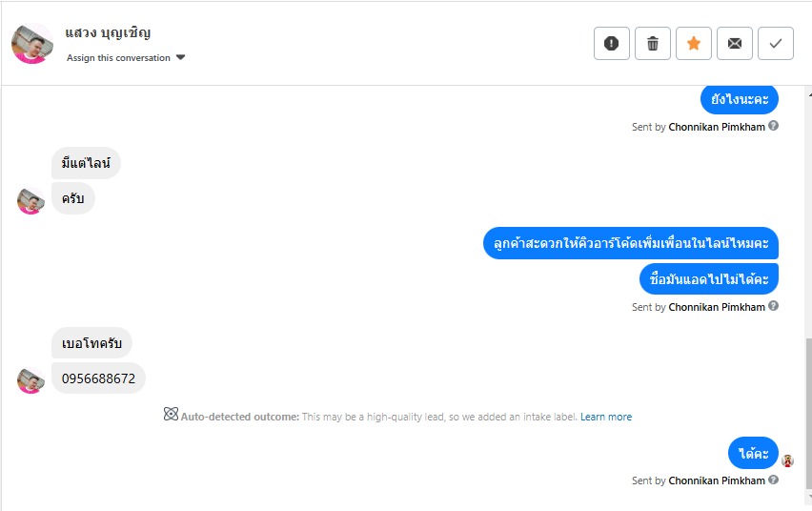Click the phone number 0956688672 message
This screenshot has height=511, width=812.
tap(98, 378)
